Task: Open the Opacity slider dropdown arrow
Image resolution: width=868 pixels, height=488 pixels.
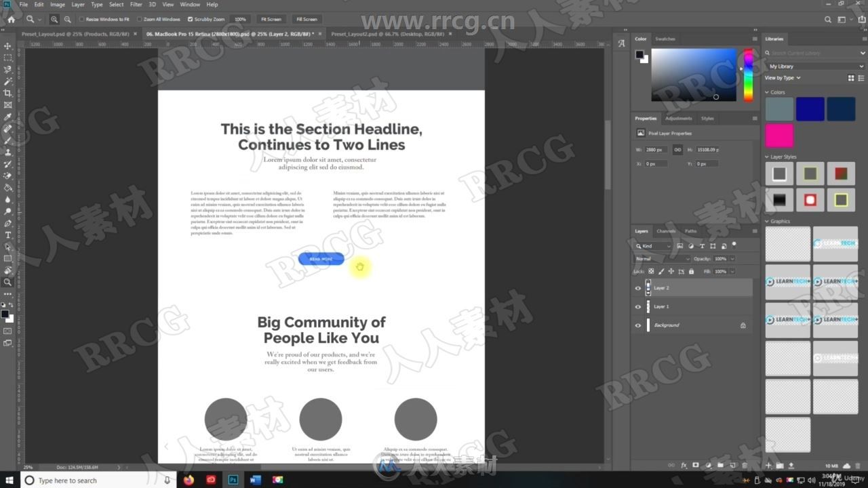Action: (x=732, y=259)
